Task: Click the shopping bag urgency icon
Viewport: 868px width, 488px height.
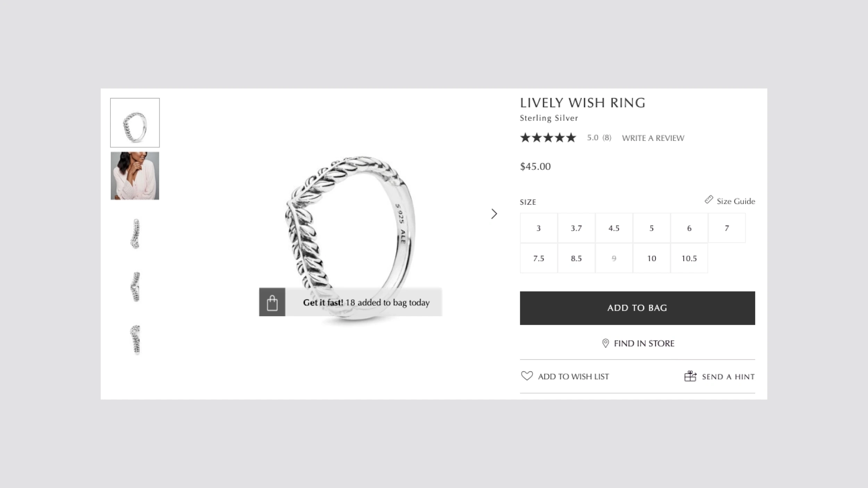Action: click(272, 302)
